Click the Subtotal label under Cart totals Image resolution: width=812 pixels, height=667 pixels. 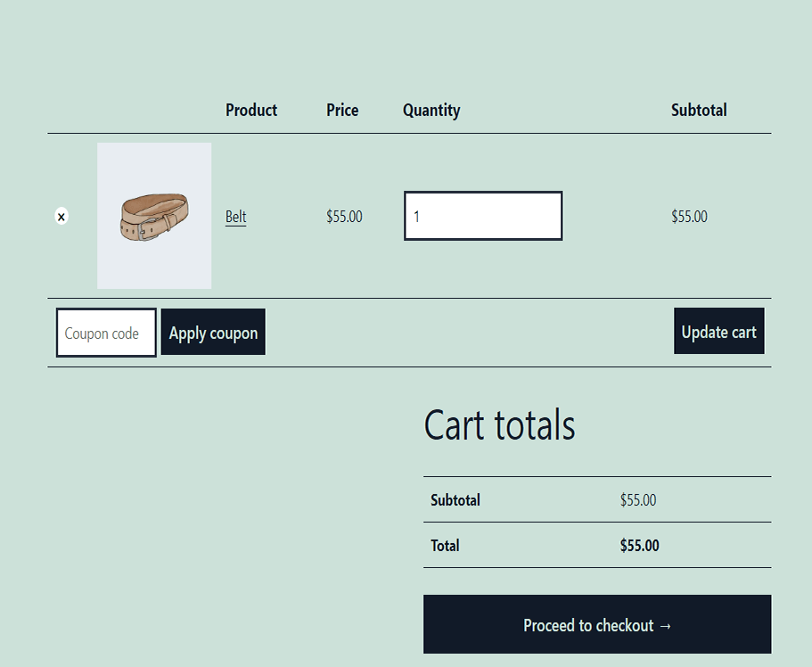pos(455,500)
